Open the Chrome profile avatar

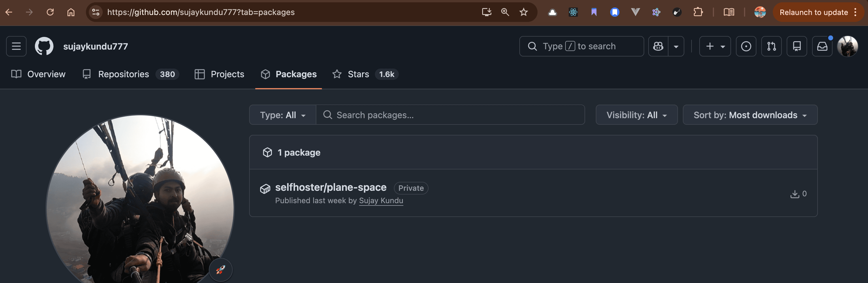click(x=760, y=12)
